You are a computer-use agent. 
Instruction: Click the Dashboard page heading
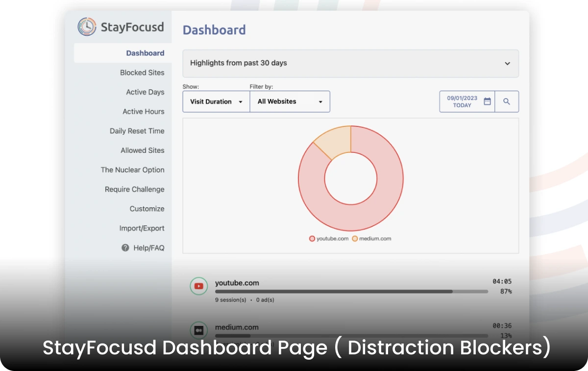point(214,30)
